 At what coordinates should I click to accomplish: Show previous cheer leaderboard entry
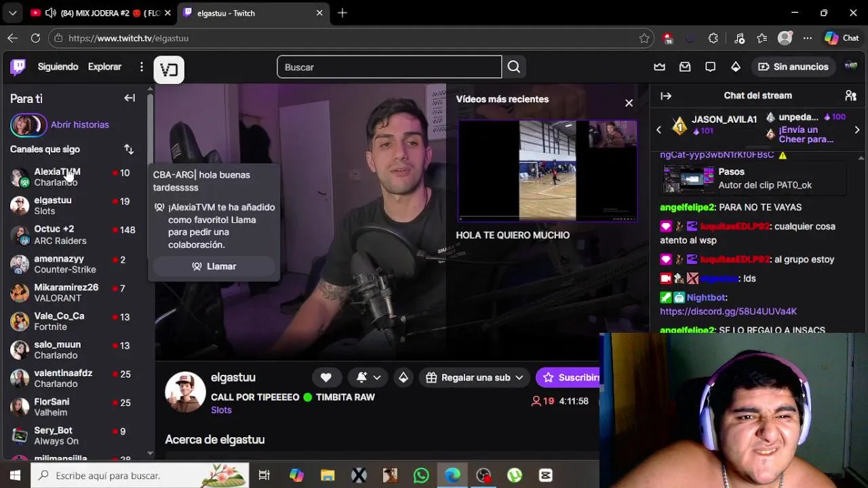coord(658,129)
